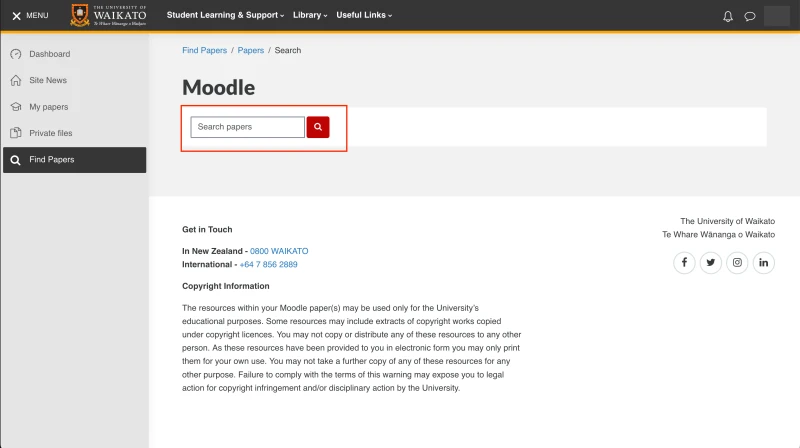Click the Moodle page heading

coord(218,88)
